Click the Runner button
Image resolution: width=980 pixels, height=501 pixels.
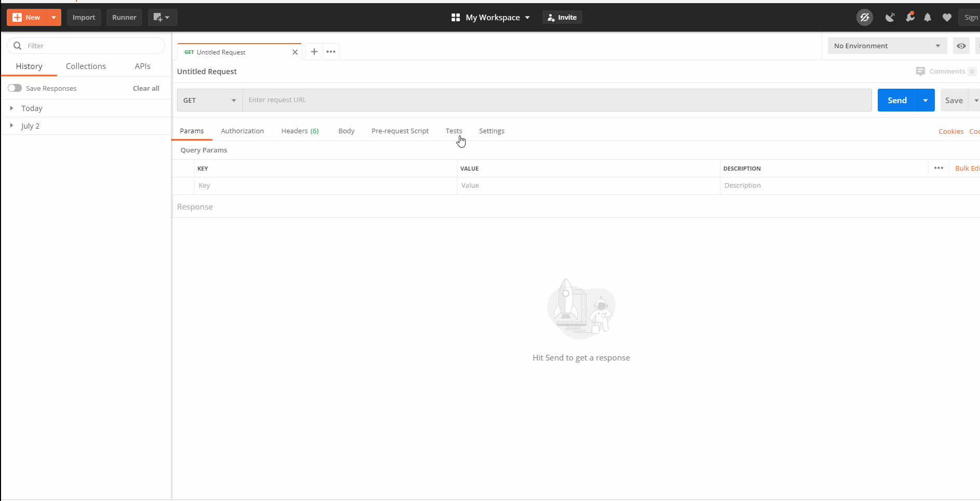tap(124, 17)
